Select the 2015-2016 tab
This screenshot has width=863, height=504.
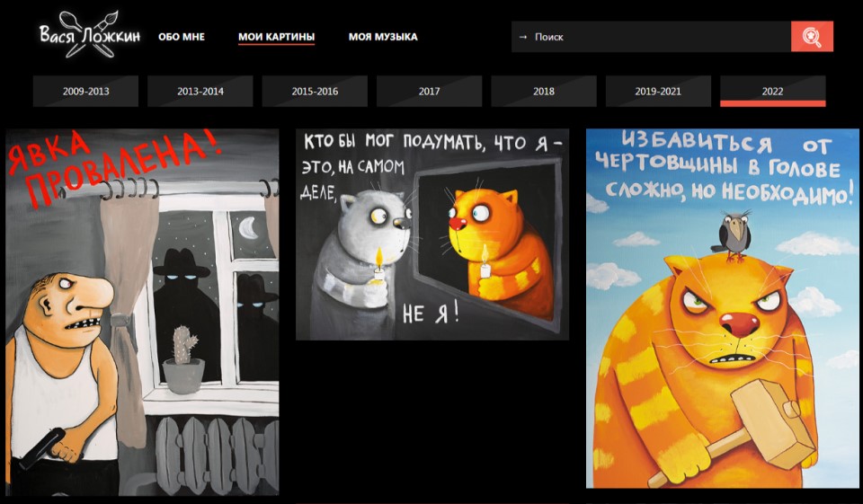(315, 91)
